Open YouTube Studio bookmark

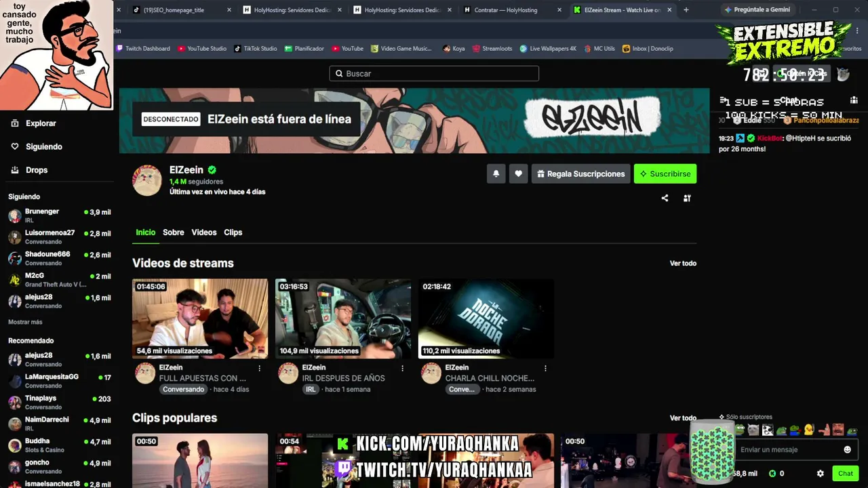[x=202, y=49]
